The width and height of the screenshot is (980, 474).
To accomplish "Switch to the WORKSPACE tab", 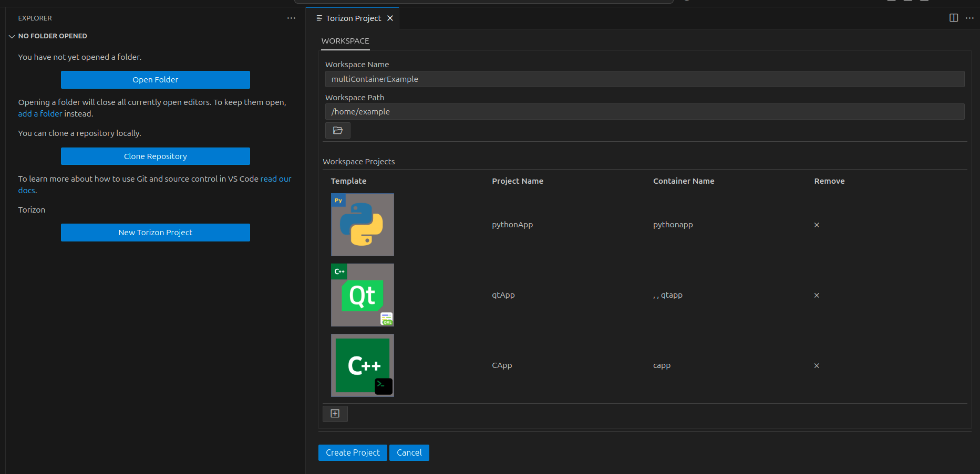I will click(345, 41).
